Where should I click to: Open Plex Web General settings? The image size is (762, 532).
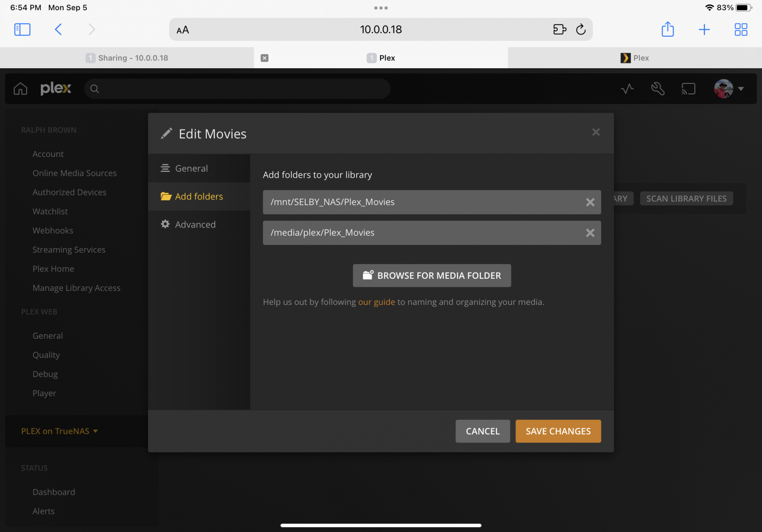coord(47,336)
